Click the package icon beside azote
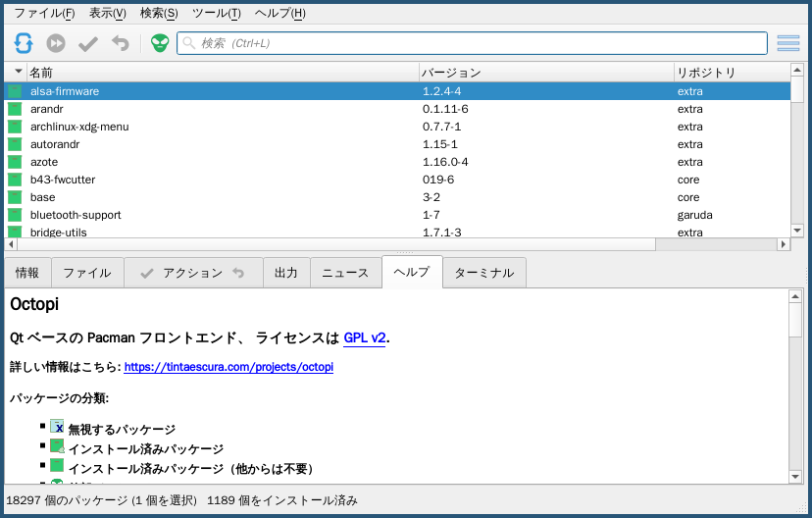812x518 pixels. [15, 162]
